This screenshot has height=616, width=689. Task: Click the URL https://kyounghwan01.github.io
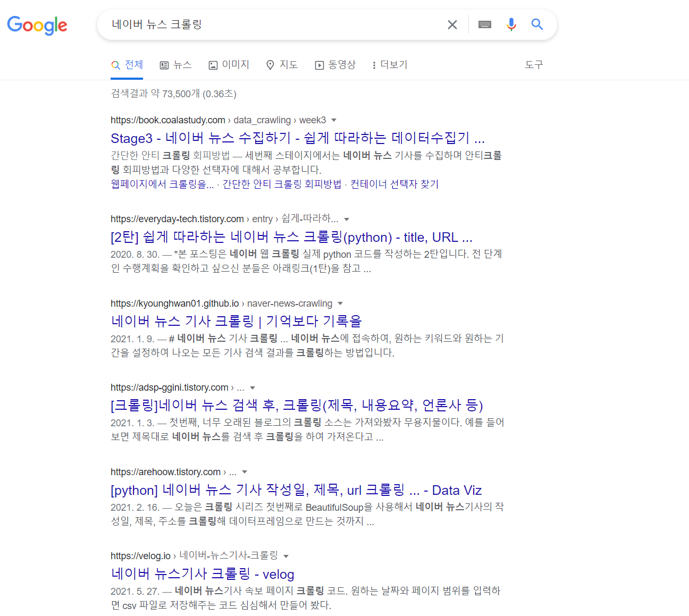[x=175, y=303]
